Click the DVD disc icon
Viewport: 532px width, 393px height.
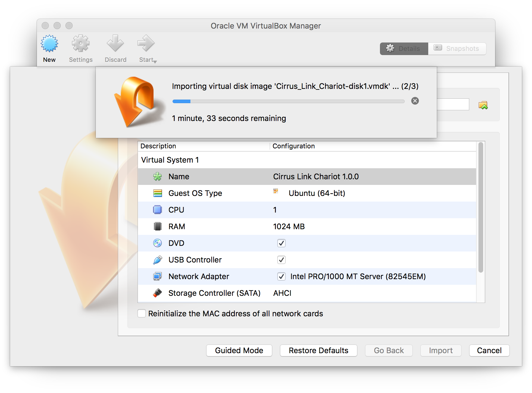tap(157, 243)
